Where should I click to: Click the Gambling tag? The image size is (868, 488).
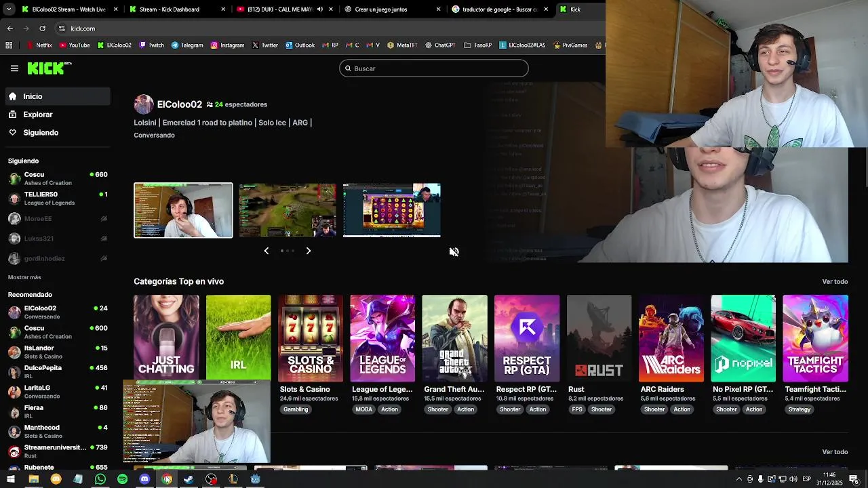pos(296,409)
